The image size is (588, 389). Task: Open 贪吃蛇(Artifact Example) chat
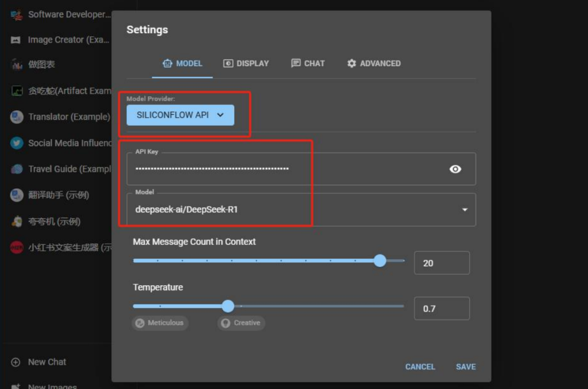tap(60, 91)
